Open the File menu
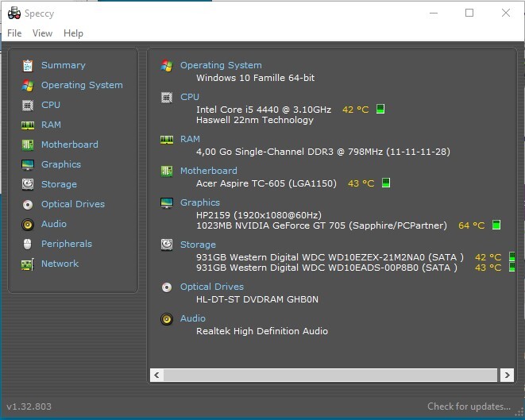Screen dimensions: 525x420 click(14, 33)
